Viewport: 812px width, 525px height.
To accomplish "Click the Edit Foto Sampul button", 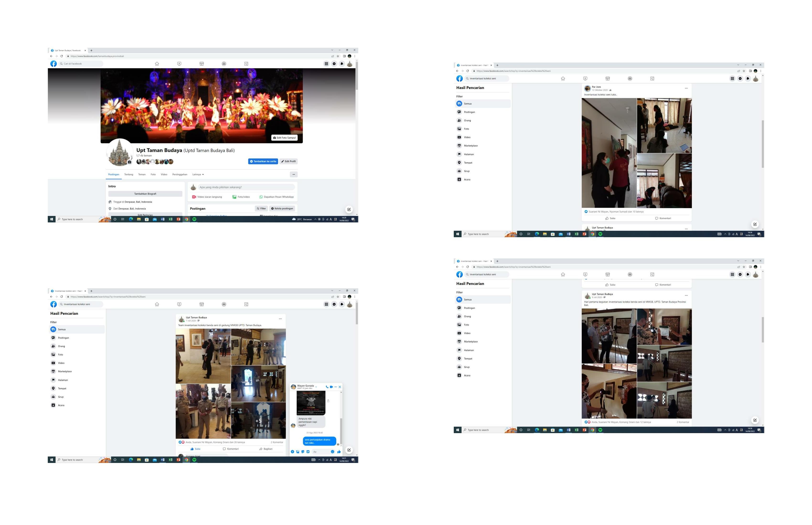I will [284, 138].
